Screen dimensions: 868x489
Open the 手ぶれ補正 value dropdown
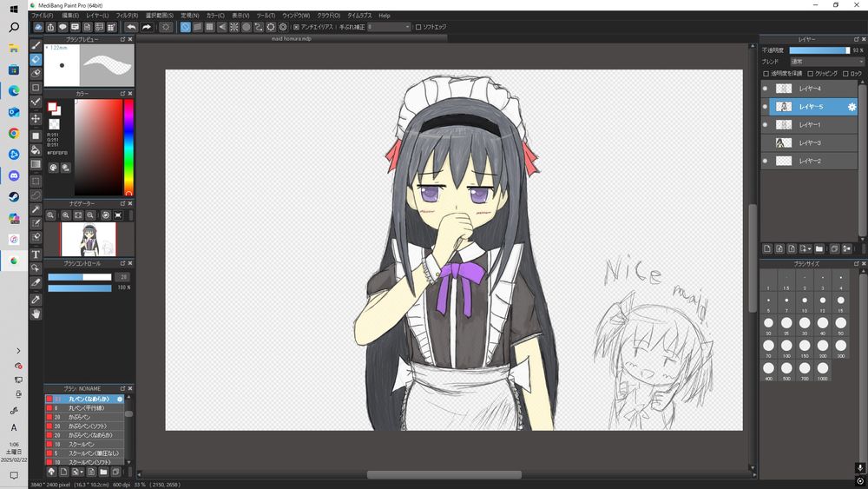pos(389,27)
